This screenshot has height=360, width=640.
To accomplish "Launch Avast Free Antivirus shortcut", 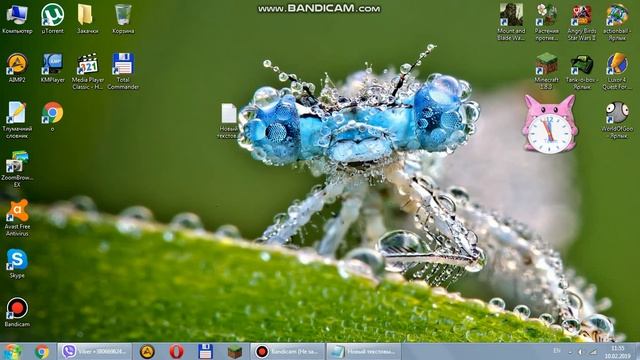I will click(17, 218).
